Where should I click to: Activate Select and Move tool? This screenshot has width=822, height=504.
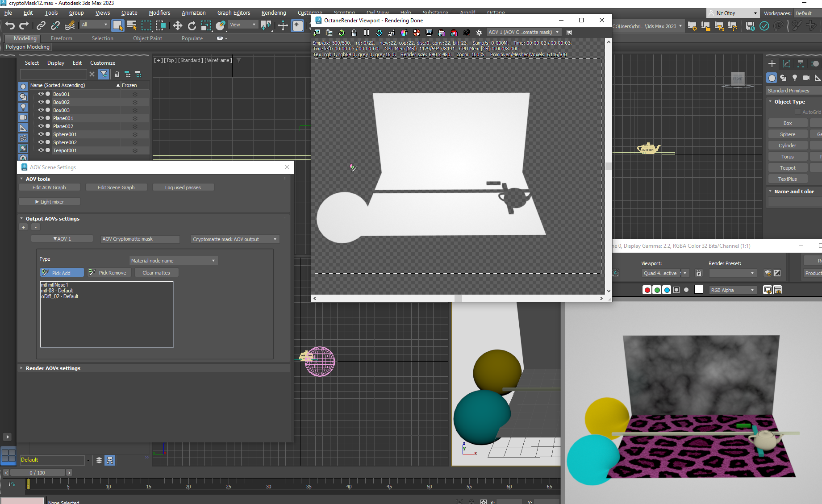[x=177, y=25]
